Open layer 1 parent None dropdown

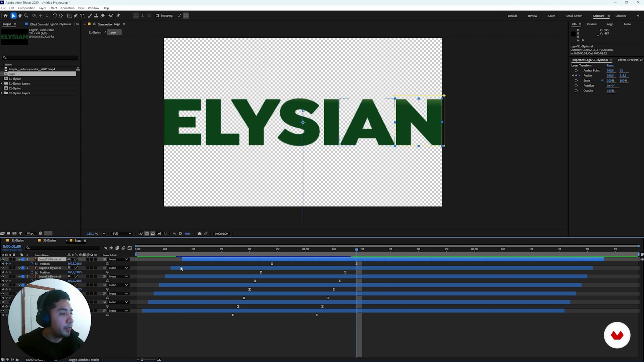pos(118,259)
